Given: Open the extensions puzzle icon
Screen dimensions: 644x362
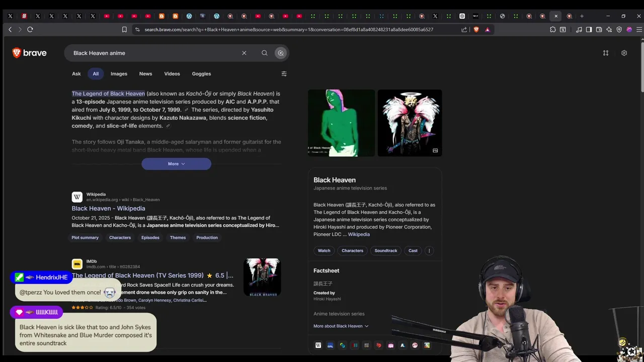Looking at the screenshot, I should (552, 30).
